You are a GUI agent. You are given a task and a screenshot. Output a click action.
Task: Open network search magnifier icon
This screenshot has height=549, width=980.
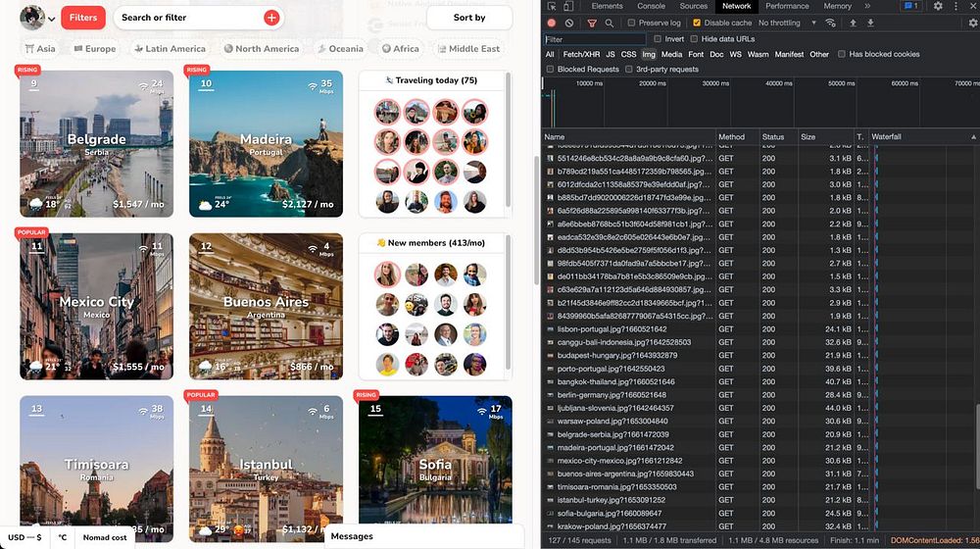coord(611,23)
